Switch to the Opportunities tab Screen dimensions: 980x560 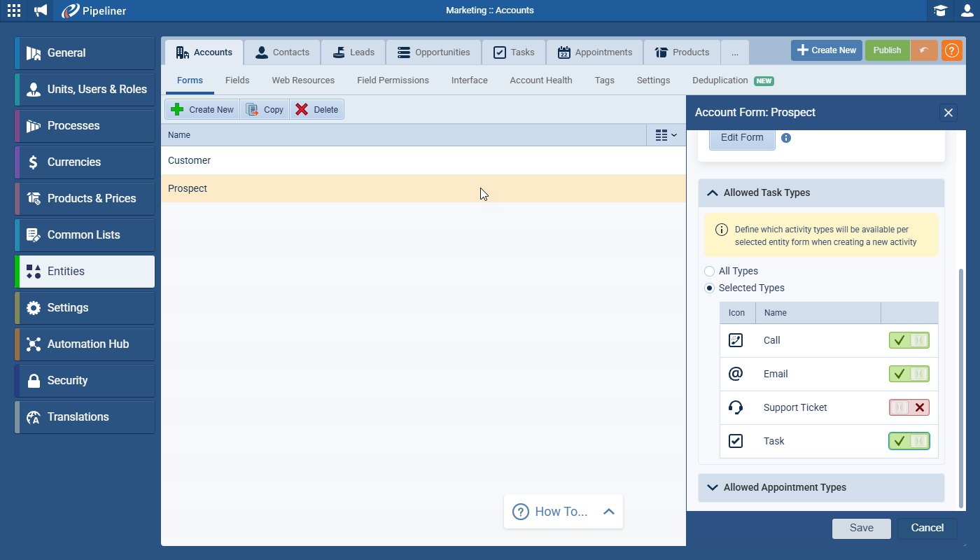coord(433,52)
